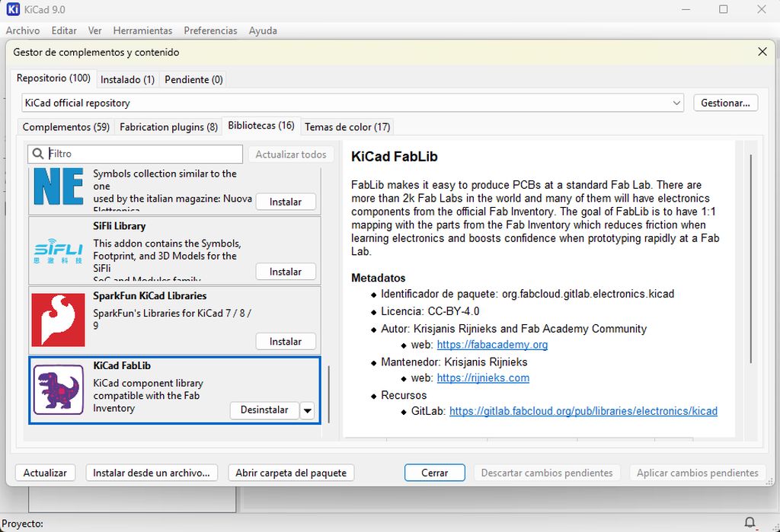Open the Preferencias menu

click(x=210, y=30)
